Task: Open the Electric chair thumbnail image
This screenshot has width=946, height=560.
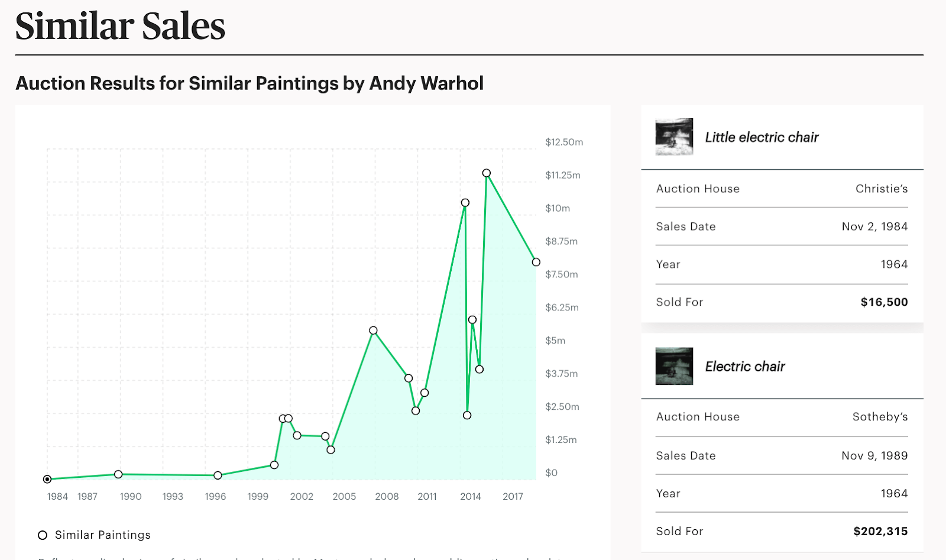Action: click(x=674, y=366)
